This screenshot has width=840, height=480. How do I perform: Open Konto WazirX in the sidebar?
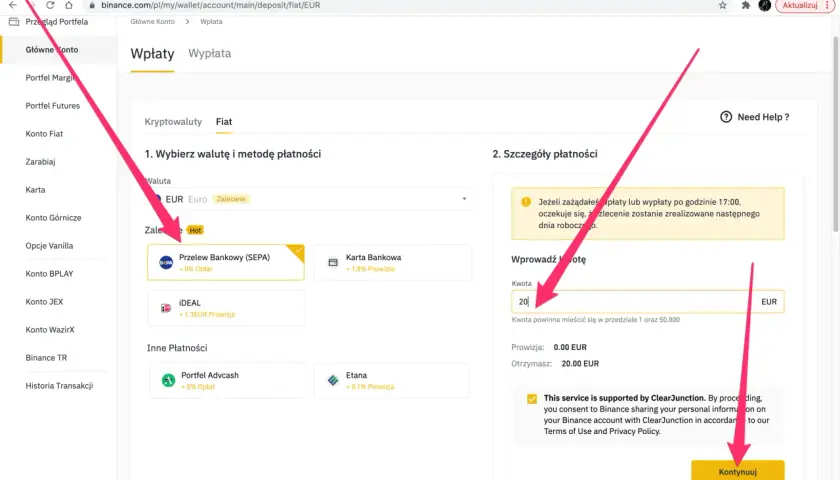click(50, 329)
